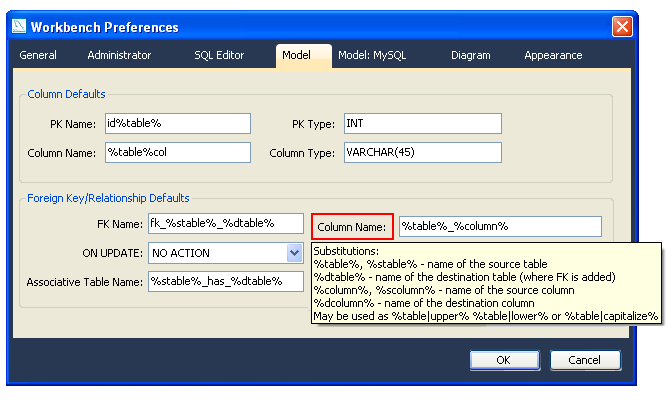Select the Column Type VARCHAR(45) field

(421, 153)
